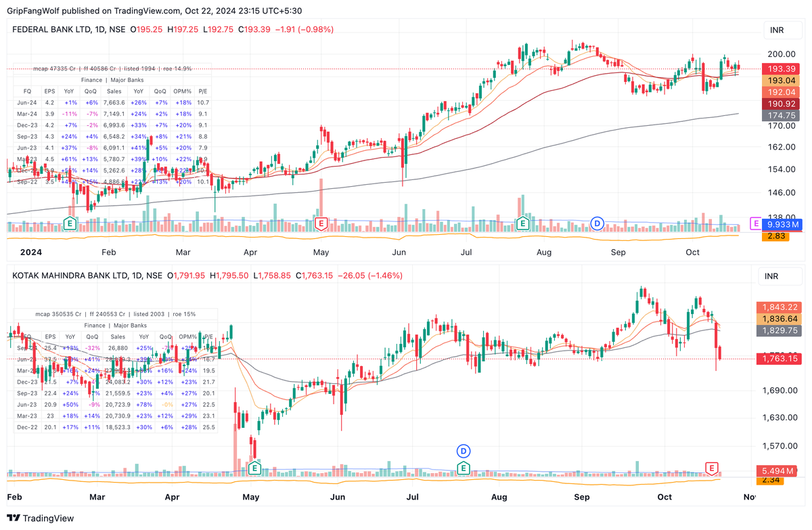Click the 193.04 moving average price label

(782, 80)
